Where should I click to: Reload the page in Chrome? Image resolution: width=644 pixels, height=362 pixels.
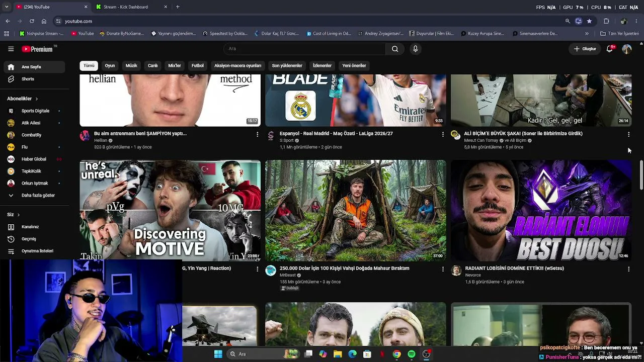coord(32,21)
